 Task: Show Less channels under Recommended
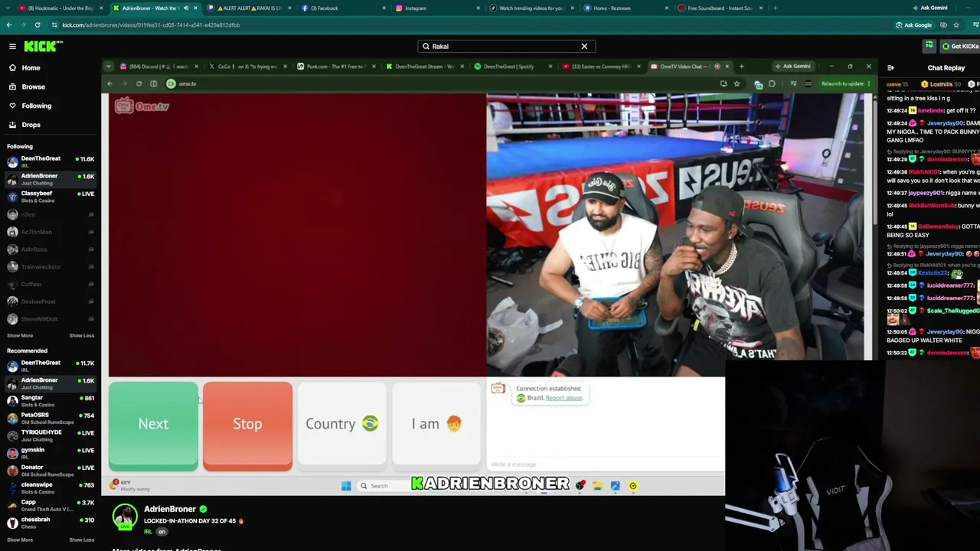pos(82,540)
